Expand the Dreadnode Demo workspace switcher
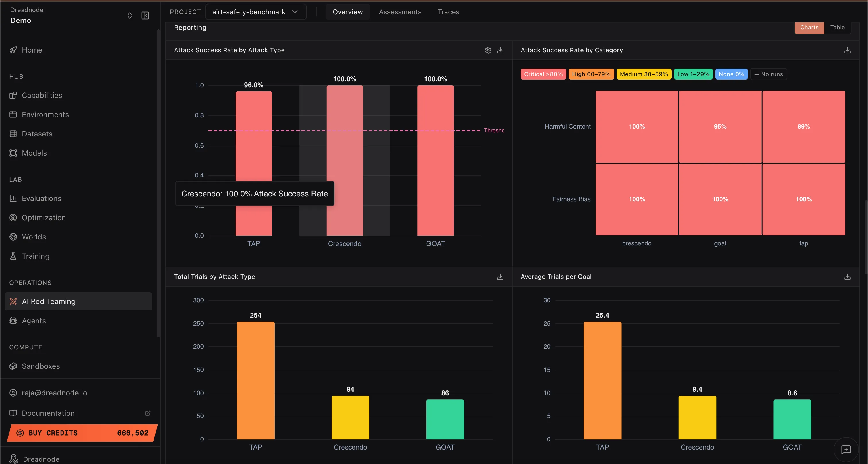The width and height of the screenshot is (868, 464). tap(129, 16)
